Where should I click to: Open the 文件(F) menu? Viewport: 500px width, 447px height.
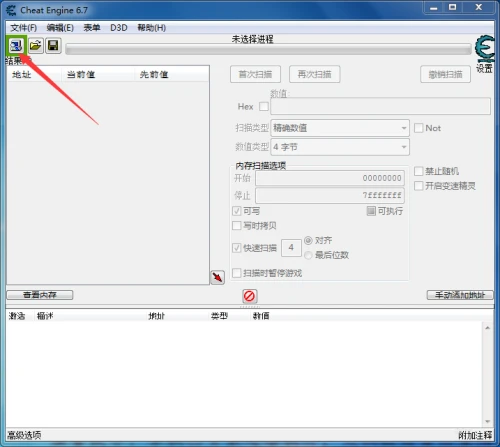(x=23, y=28)
